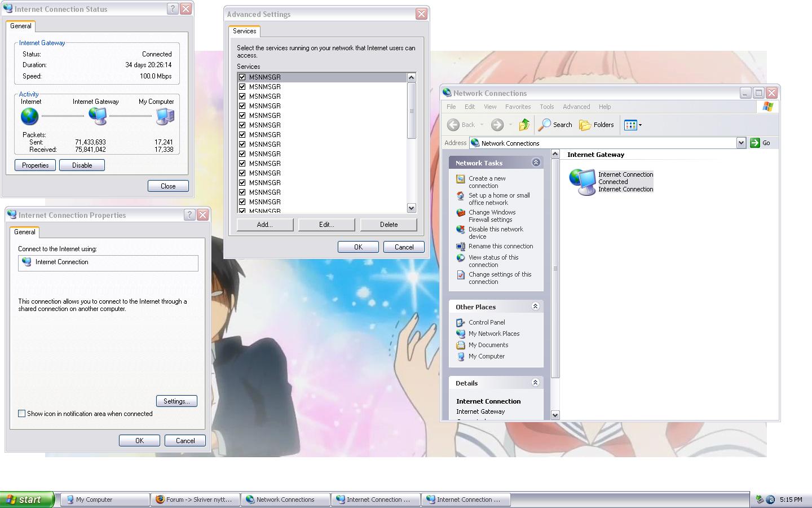Image resolution: width=812 pixels, height=508 pixels.
Task: Select the Internet Connection gateway icon
Action: point(582,182)
